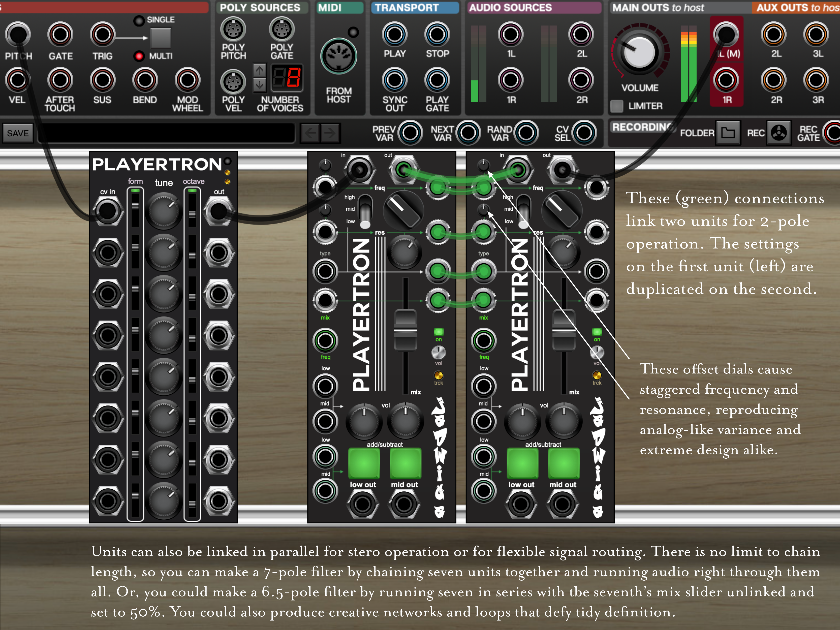
Task: Click the POLY PITCH connector jack
Action: click(233, 29)
